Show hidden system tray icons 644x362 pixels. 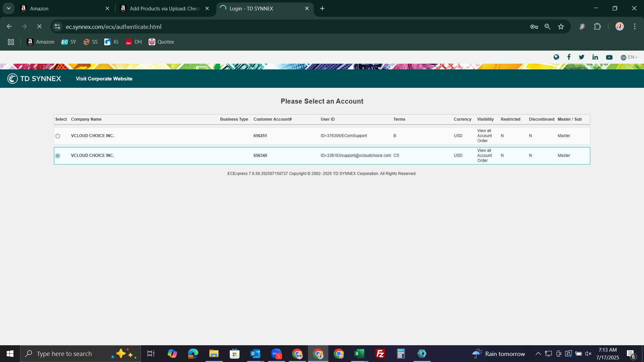coord(538,354)
